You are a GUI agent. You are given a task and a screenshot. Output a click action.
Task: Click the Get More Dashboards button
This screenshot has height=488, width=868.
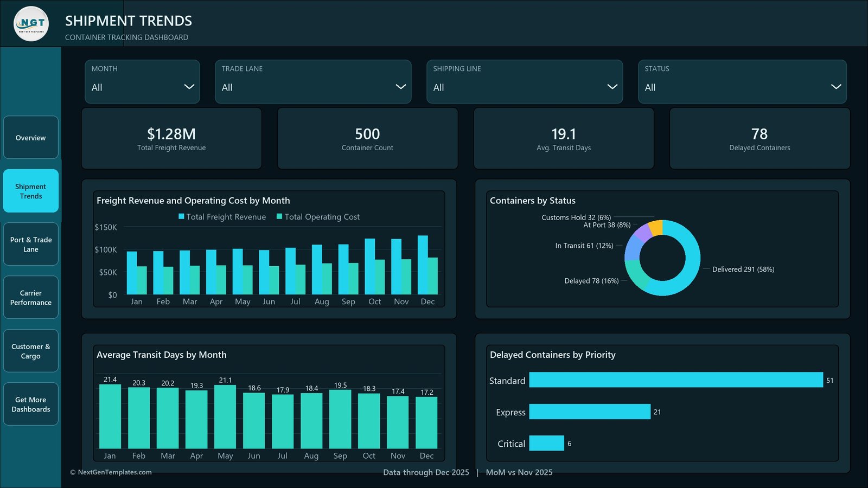click(31, 404)
